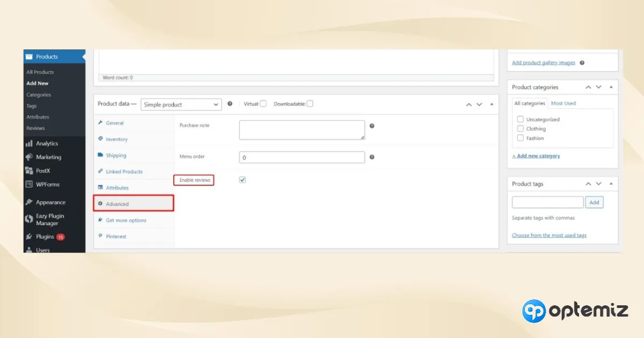The width and height of the screenshot is (644, 338).
Task: Click help icon next to product type dropdown
Action: pyautogui.click(x=230, y=104)
